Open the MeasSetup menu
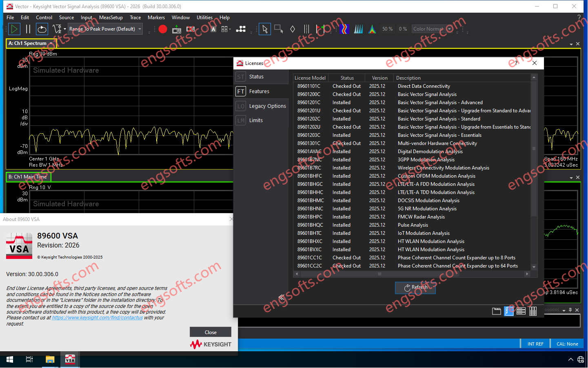Screen dimensions: 588x368 coord(111,17)
